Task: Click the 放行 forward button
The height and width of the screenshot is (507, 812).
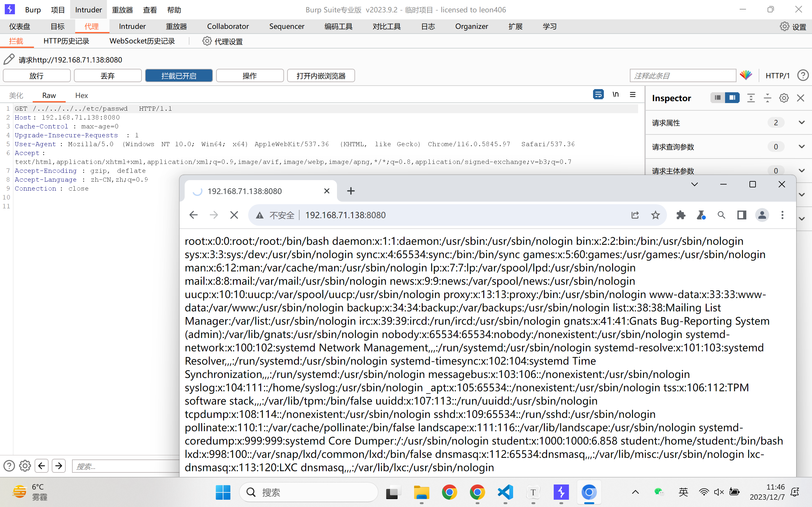Action: (x=36, y=76)
